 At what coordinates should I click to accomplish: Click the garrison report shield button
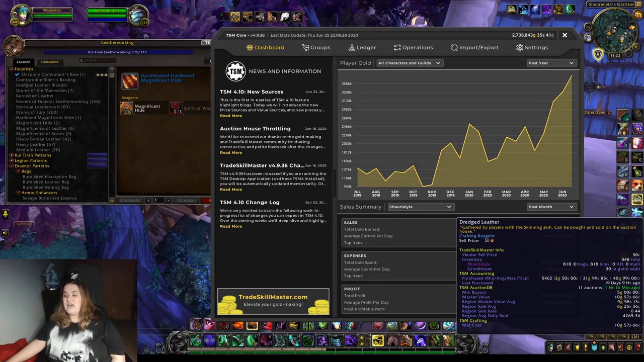598,54
